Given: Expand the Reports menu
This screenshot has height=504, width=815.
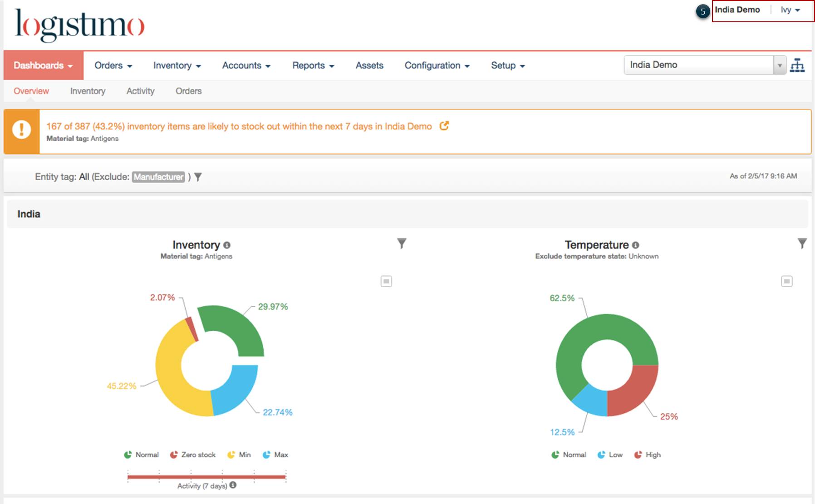Looking at the screenshot, I should 313,65.
